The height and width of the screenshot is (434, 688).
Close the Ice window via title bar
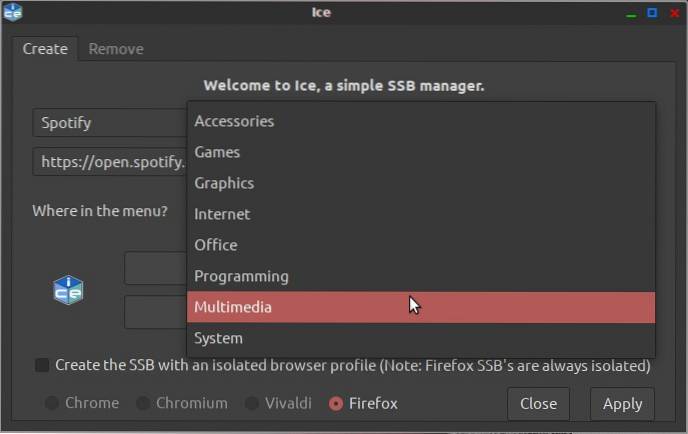[x=674, y=13]
